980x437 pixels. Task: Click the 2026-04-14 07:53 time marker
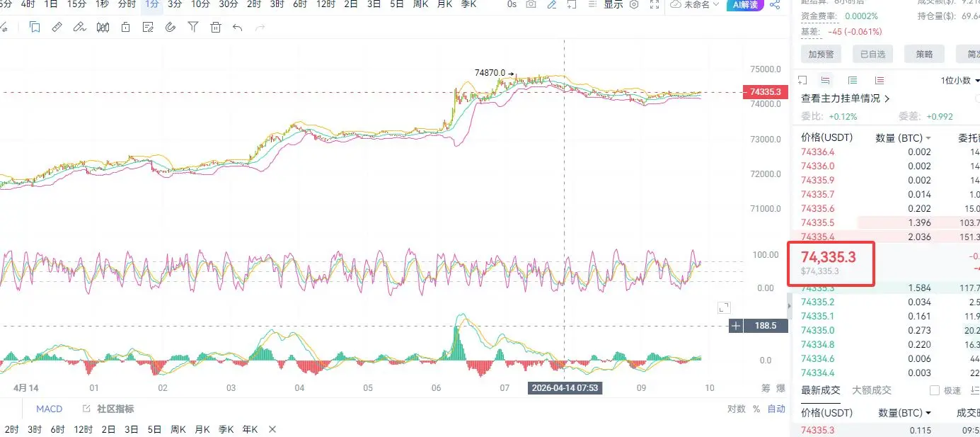(565, 388)
